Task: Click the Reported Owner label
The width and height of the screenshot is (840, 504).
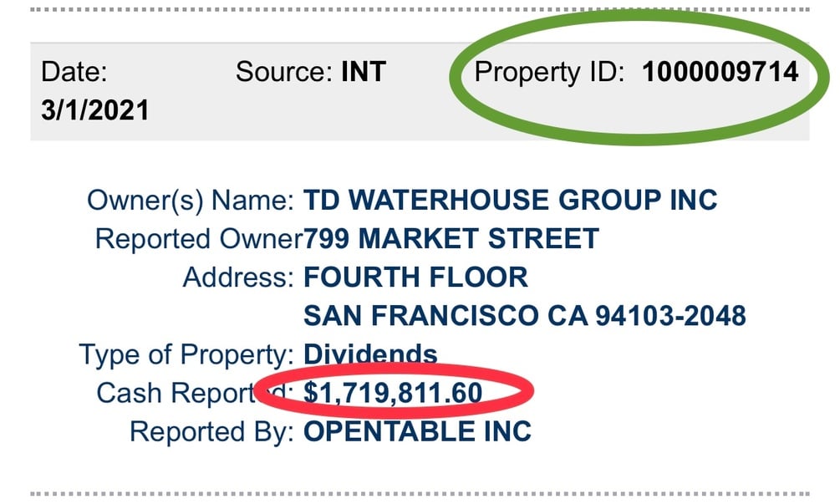Action: (199, 239)
